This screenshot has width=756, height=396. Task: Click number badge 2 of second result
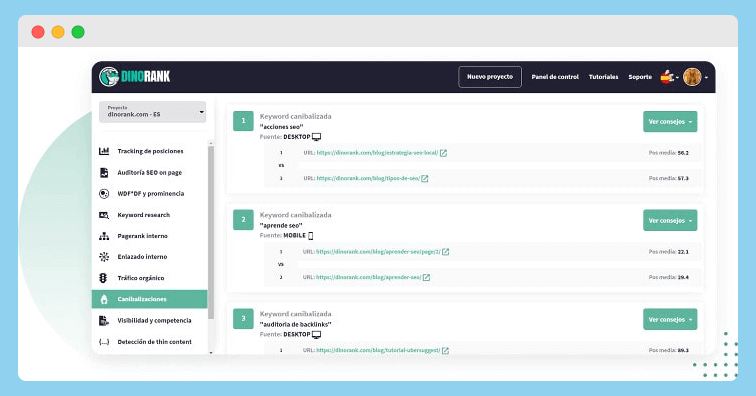click(x=243, y=220)
